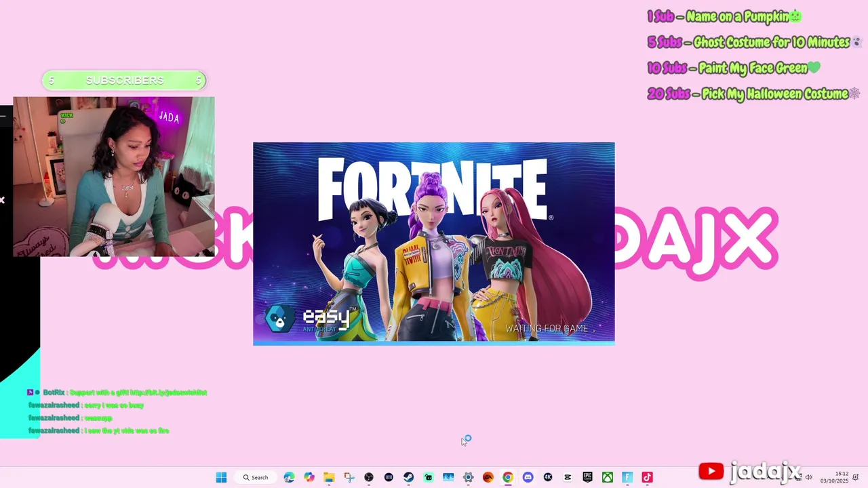Screen dimensions: 868x488
Task: Open File Explorer folder icon
Action: pos(329,477)
